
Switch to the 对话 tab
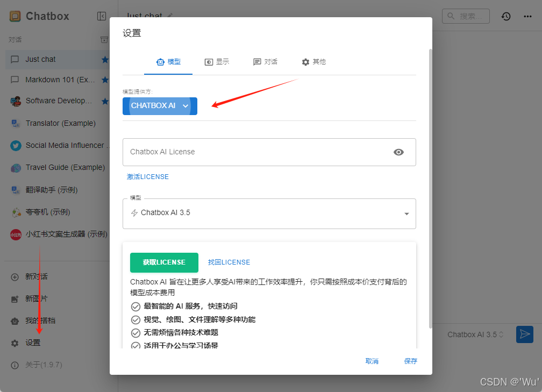(265, 62)
